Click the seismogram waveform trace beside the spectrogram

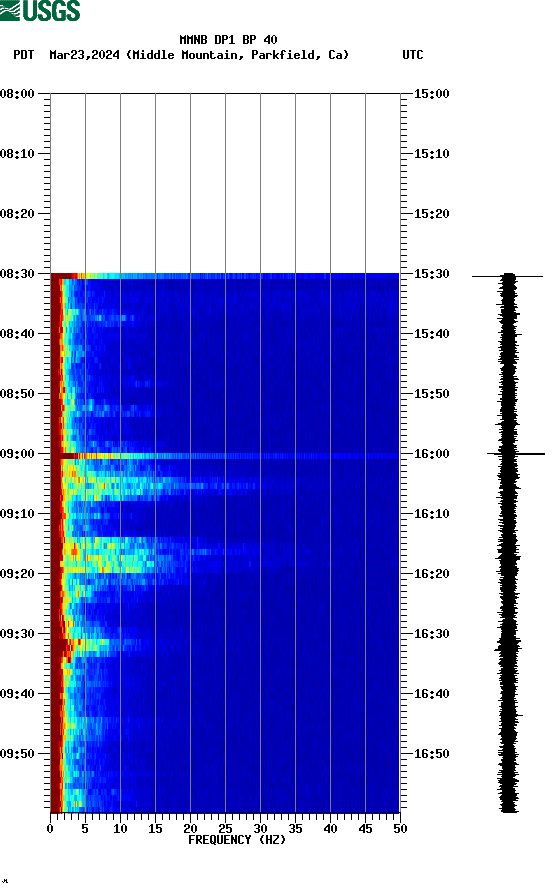coord(509,543)
